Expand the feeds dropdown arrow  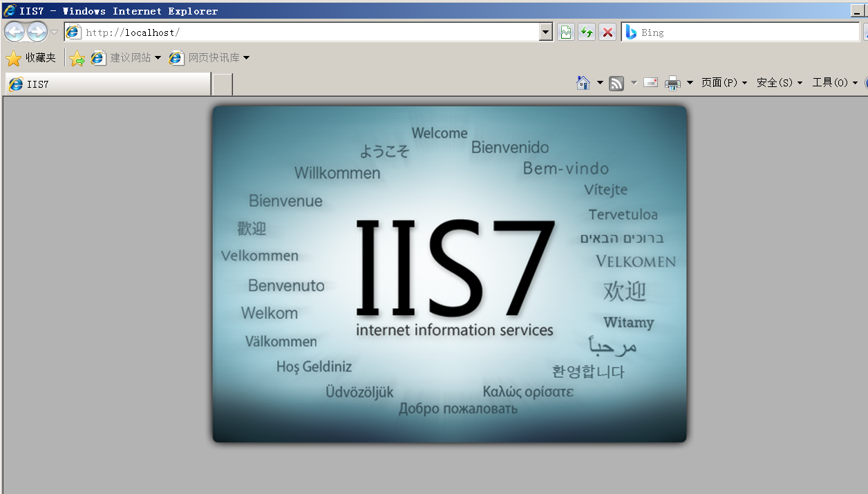click(634, 83)
